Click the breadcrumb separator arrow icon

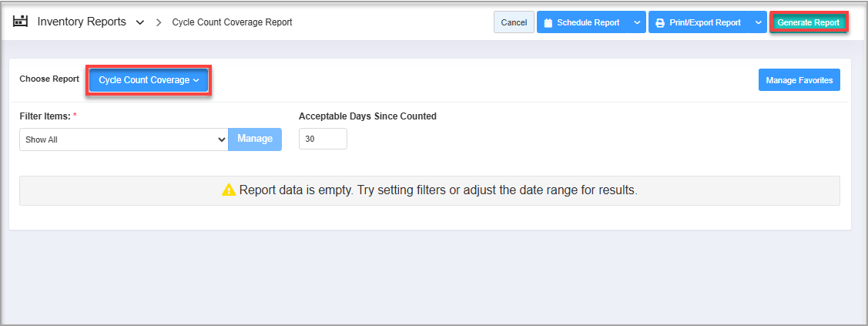(x=159, y=22)
